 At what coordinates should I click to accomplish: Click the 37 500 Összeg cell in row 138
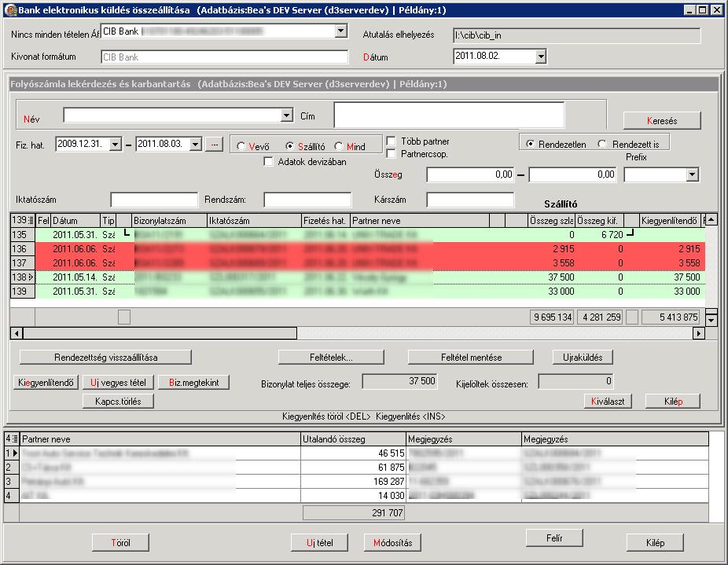(x=552, y=277)
